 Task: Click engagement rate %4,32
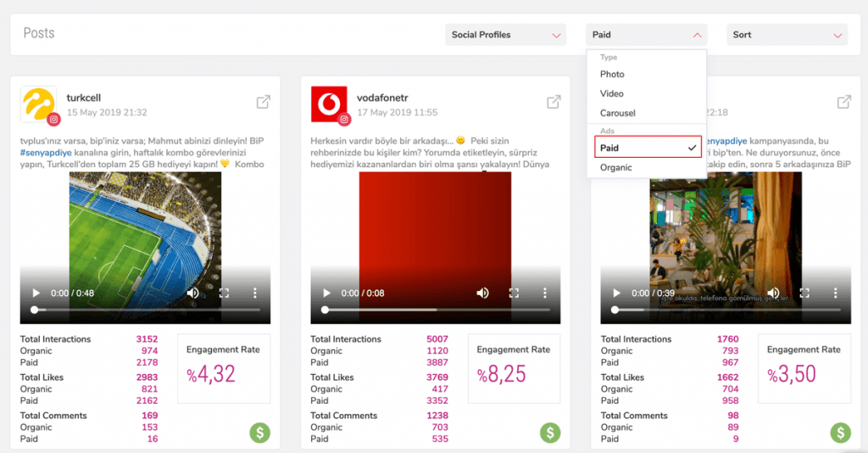coord(211,374)
